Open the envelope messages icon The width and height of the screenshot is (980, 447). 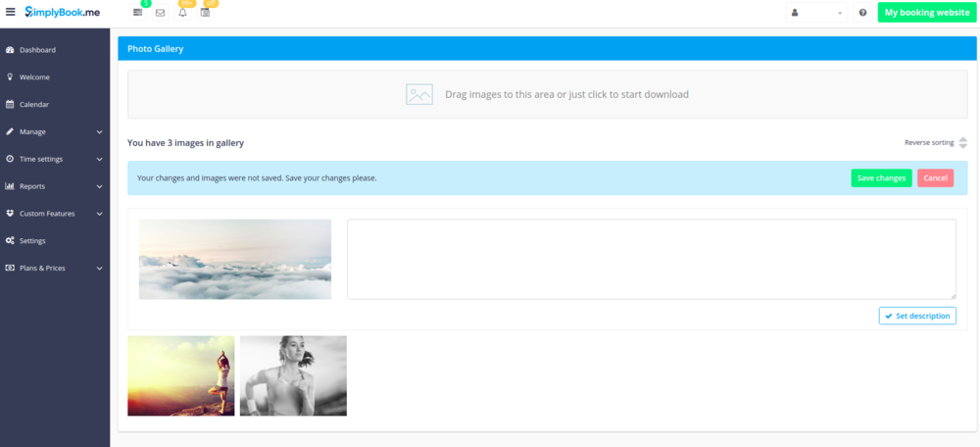pyautogui.click(x=160, y=13)
